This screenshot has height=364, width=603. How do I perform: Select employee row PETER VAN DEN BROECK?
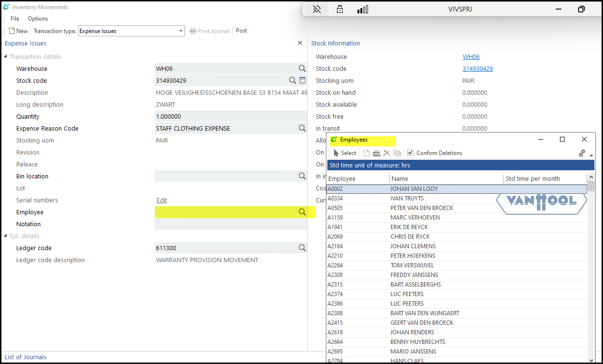point(422,208)
